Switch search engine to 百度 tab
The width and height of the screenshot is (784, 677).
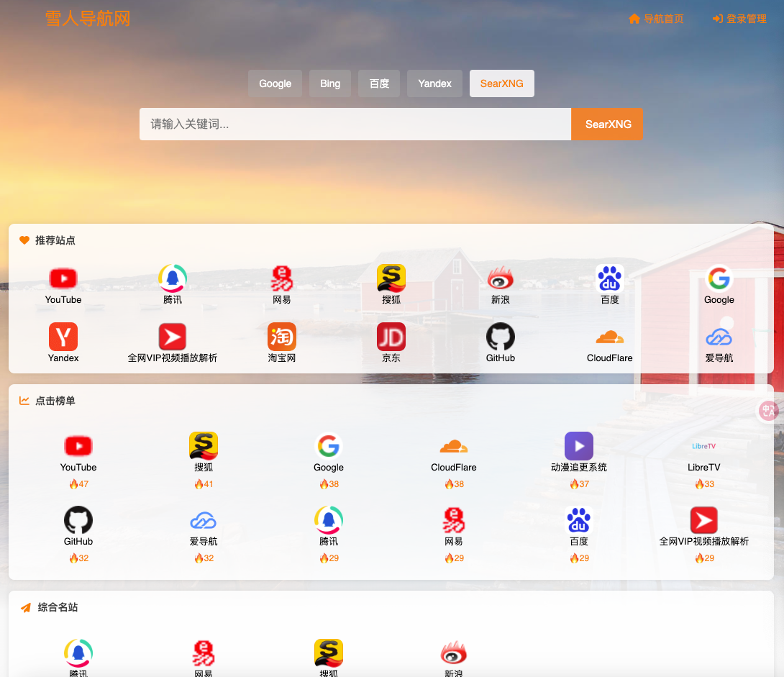click(x=379, y=83)
